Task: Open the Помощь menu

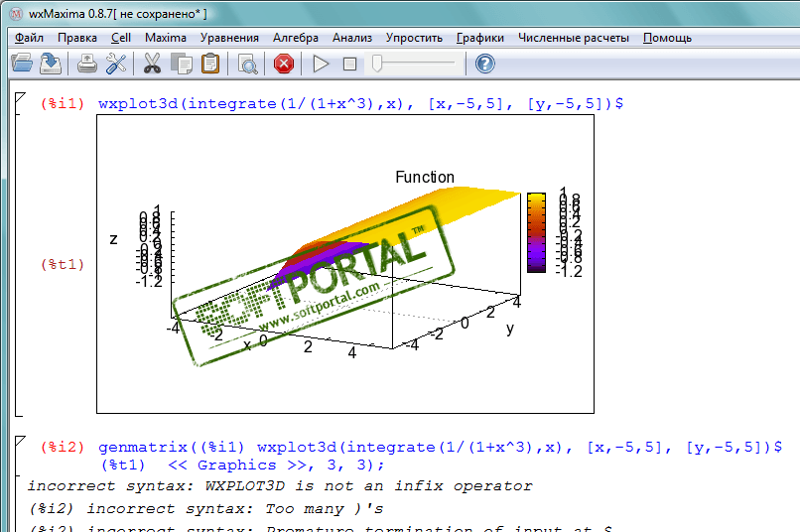Action: point(667,38)
